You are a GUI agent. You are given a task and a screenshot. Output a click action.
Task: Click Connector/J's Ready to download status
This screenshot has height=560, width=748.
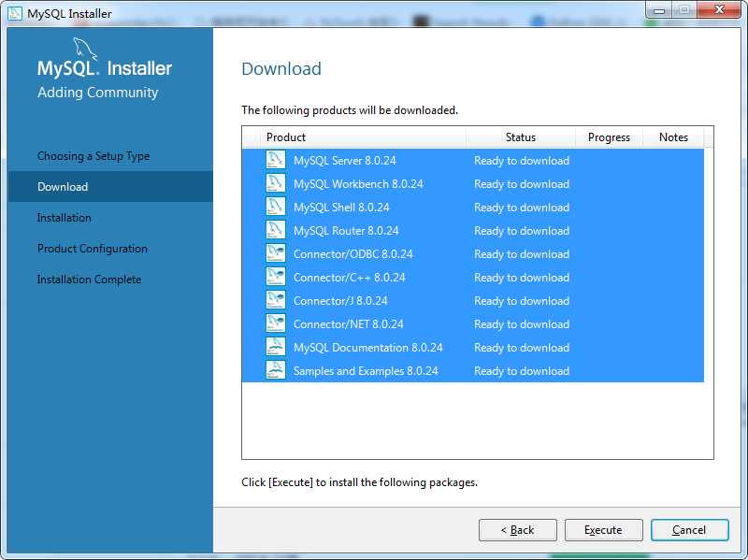coord(522,301)
